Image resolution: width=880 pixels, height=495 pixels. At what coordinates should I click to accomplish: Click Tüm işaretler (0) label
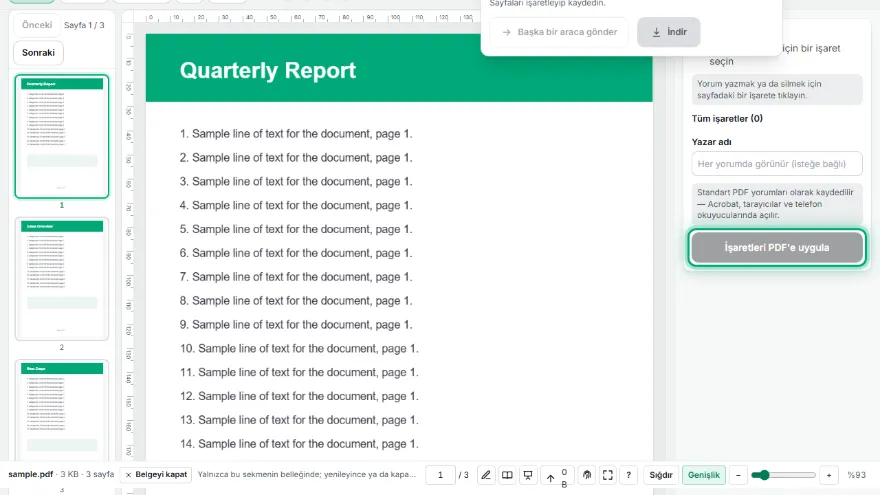coord(727,118)
